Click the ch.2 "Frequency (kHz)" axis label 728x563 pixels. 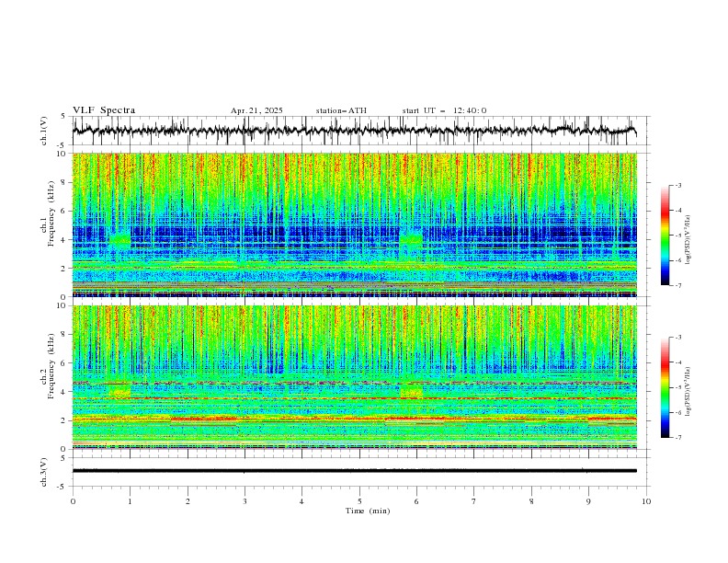51,366
